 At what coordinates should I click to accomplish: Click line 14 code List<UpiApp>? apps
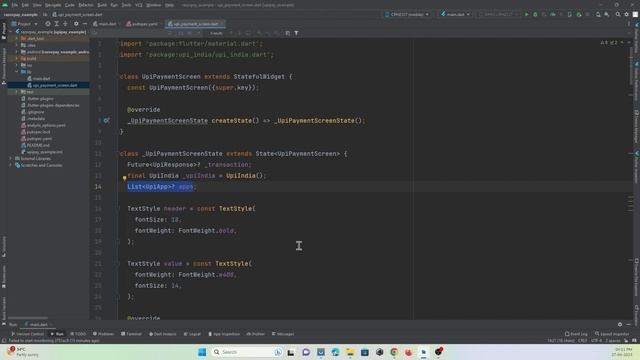[160, 187]
